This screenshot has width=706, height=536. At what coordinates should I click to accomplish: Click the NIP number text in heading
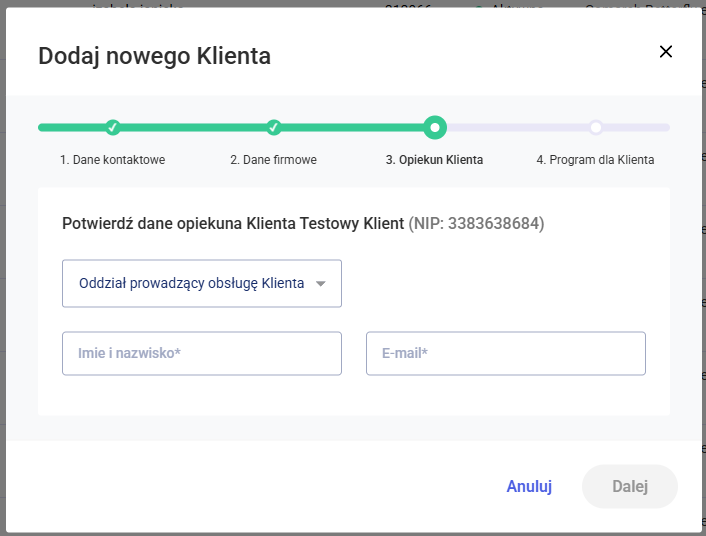[x=476, y=223]
